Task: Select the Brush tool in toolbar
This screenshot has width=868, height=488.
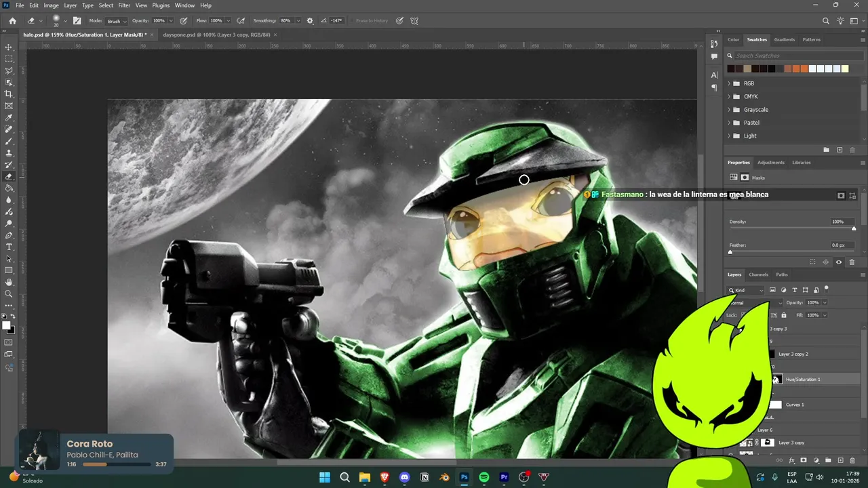Action: tap(9, 141)
